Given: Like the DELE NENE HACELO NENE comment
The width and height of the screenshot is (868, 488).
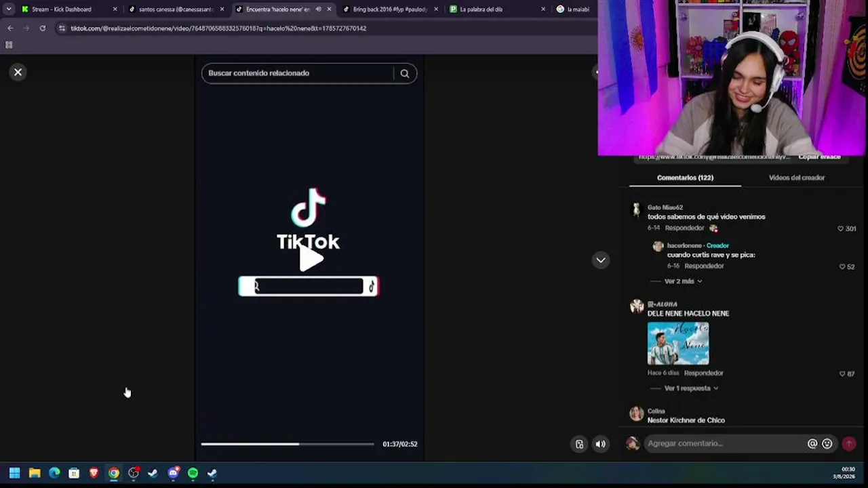Looking at the screenshot, I should tap(843, 373).
